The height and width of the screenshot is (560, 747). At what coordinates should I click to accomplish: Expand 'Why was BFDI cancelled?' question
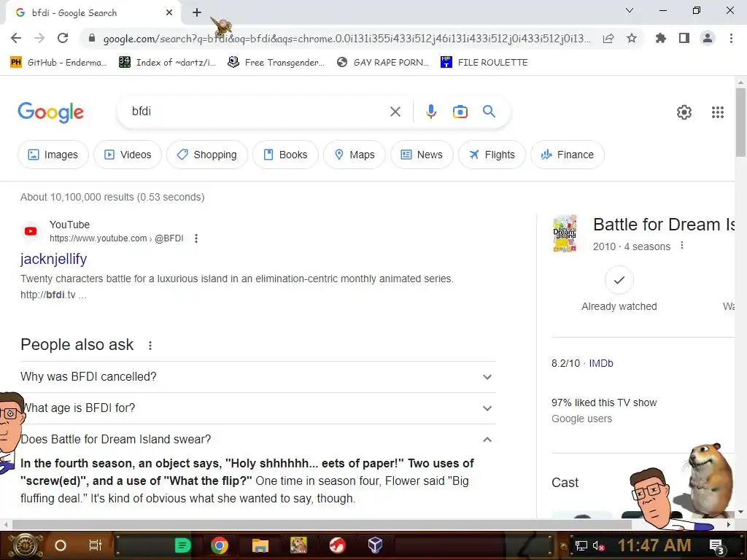point(258,377)
